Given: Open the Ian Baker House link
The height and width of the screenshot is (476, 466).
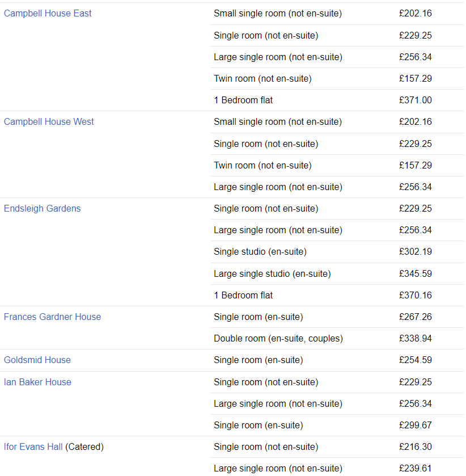Looking at the screenshot, I should (37, 382).
